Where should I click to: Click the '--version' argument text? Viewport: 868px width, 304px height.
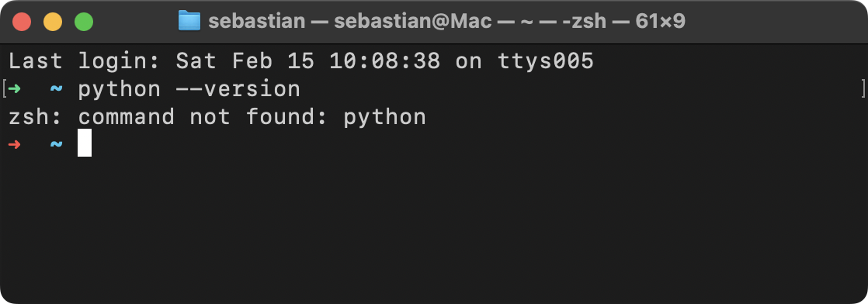(x=238, y=89)
